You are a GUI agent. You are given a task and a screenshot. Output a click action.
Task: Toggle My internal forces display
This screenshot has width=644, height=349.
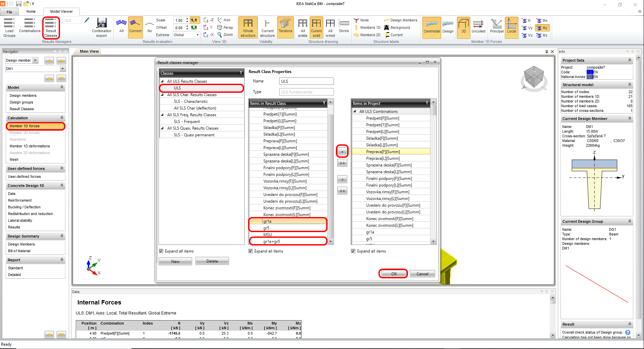click(542, 28)
